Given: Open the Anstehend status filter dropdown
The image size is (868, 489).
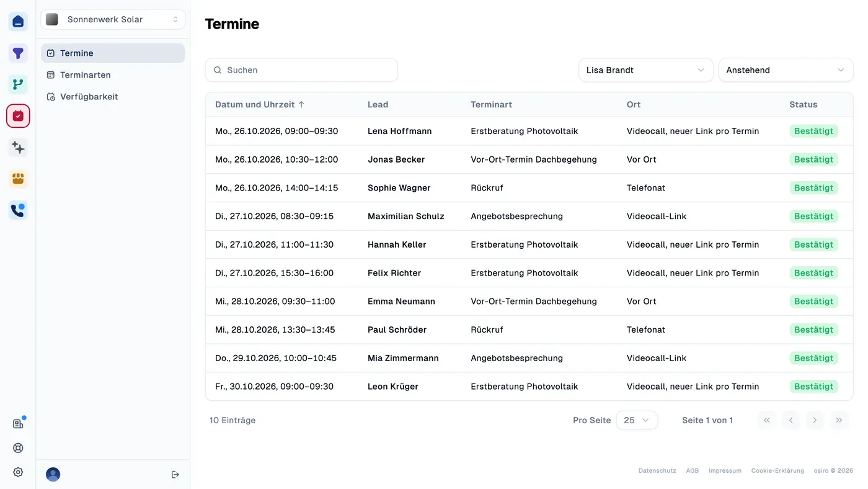Looking at the screenshot, I should [x=786, y=70].
